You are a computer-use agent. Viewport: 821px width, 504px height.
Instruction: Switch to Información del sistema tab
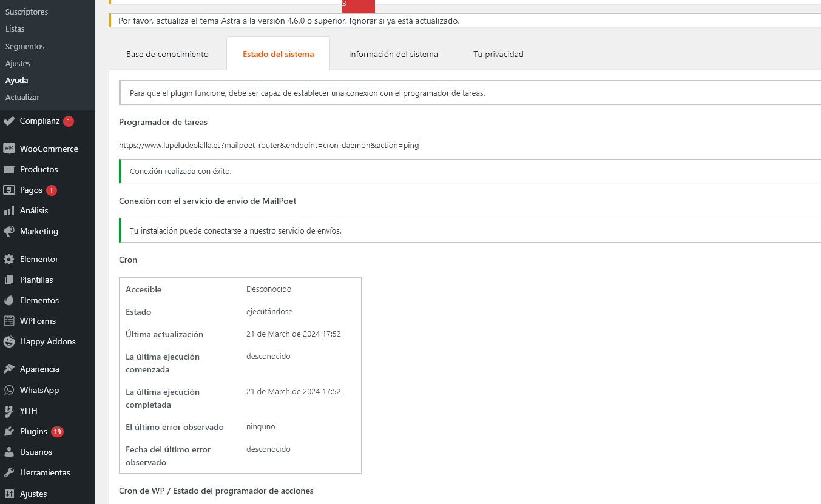click(x=393, y=54)
